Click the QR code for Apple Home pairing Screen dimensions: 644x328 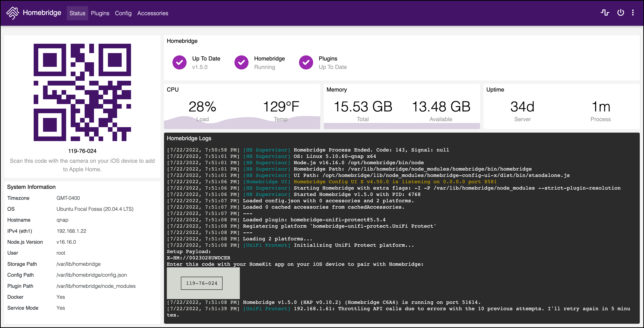tap(82, 93)
